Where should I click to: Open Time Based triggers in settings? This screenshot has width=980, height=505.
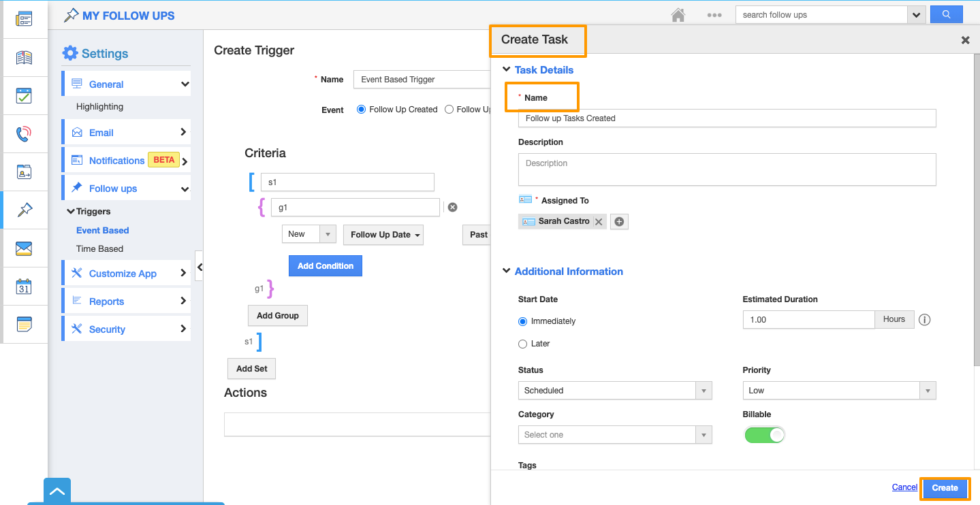coord(99,249)
